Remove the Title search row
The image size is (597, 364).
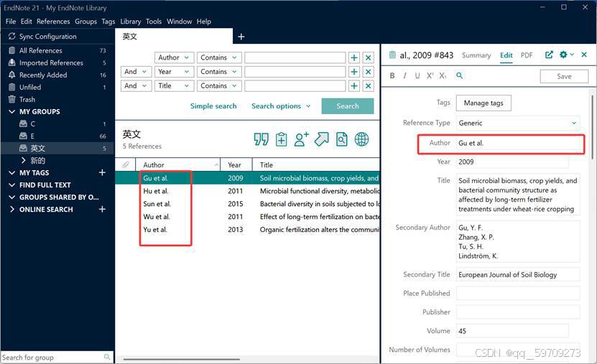tap(368, 85)
